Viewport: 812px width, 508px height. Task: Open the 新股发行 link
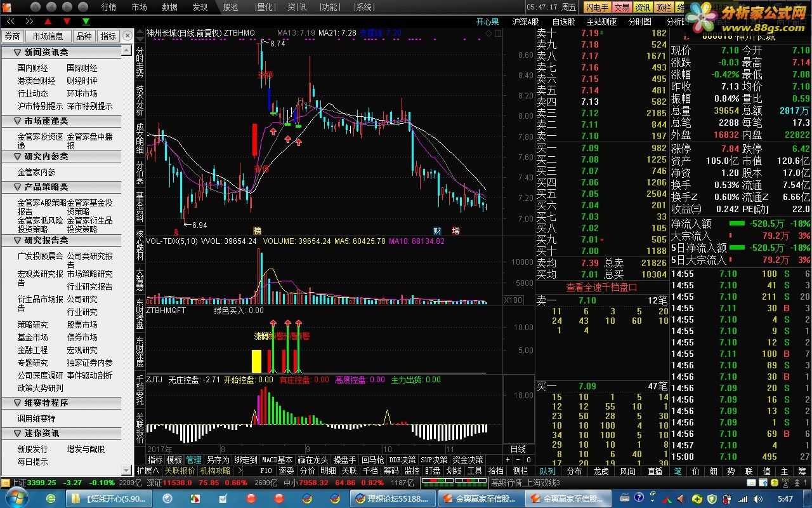point(32,449)
